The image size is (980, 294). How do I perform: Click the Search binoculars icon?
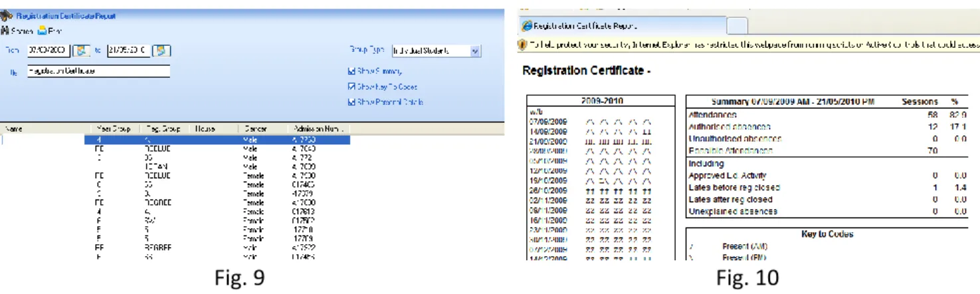(5, 31)
